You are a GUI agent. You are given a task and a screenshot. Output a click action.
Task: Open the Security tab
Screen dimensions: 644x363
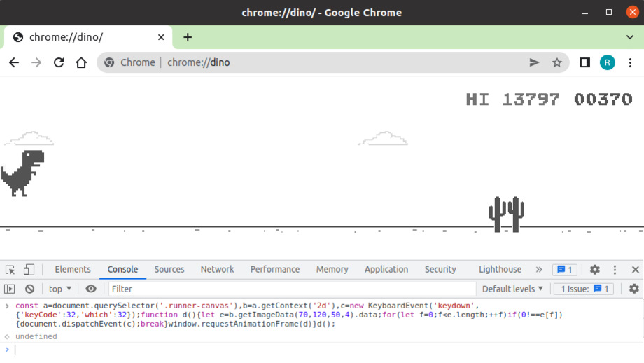coord(440,269)
